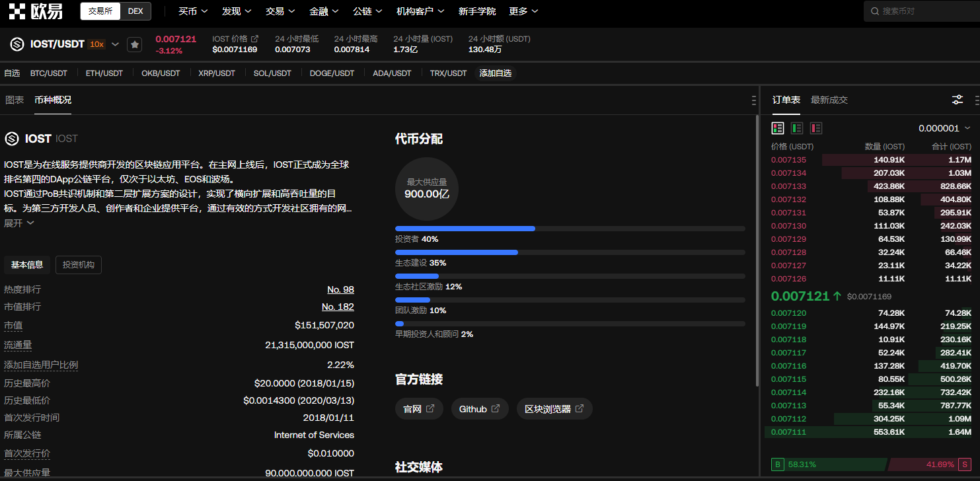980x481 pixels.
Task: Open price precision 0.000001 dropdown
Action: [944, 128]
